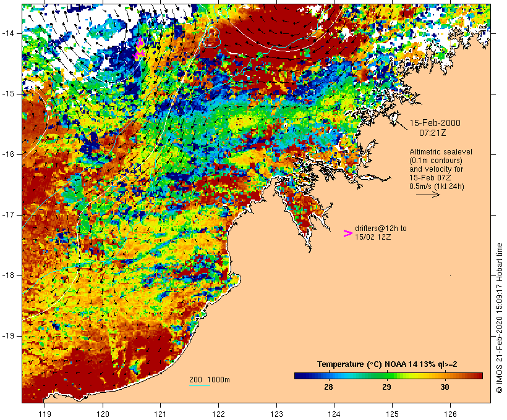The width and height of the screenshot is (507, 420).
Task: Click latitude axis label '-16'
Action: tap(7, 154)
